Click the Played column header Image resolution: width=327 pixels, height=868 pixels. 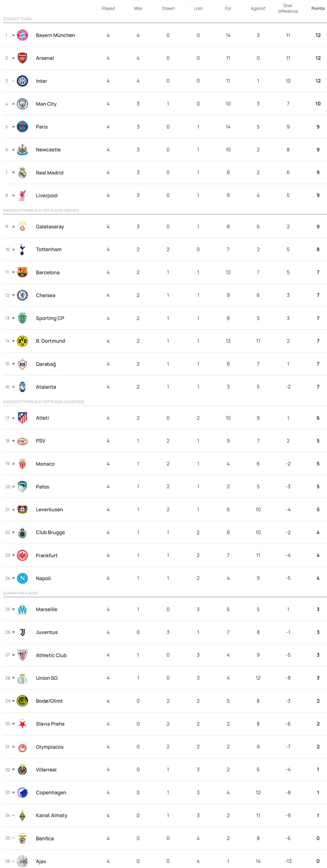point(108,8)
